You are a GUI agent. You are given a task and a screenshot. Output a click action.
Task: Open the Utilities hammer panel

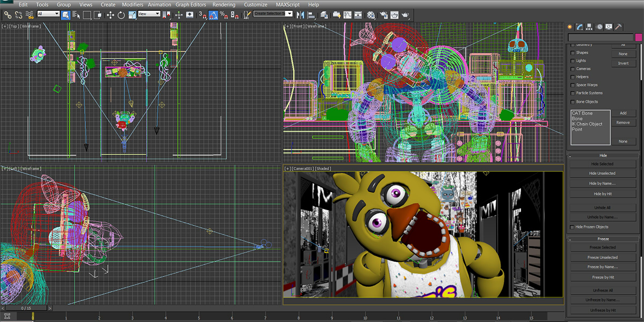619,27
